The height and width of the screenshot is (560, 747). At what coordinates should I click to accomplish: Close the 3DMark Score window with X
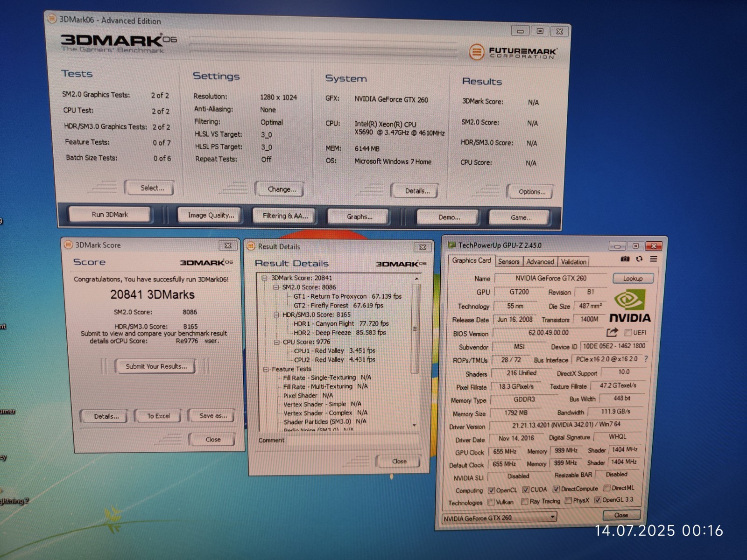228,245
